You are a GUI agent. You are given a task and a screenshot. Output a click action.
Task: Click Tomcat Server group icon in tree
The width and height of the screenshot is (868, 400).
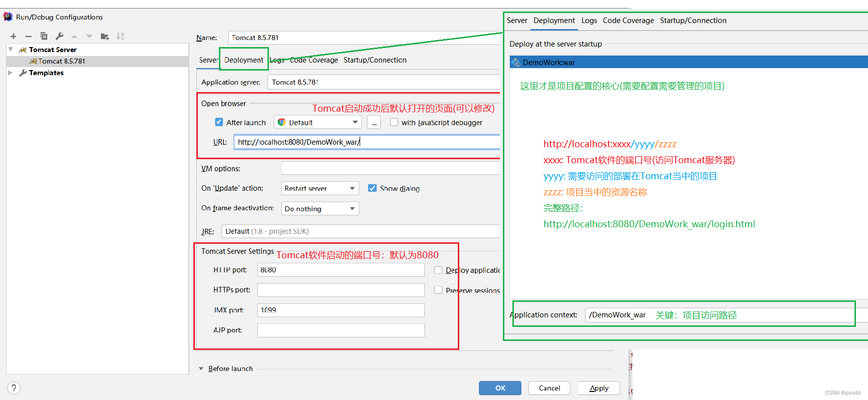pos(23,50)
